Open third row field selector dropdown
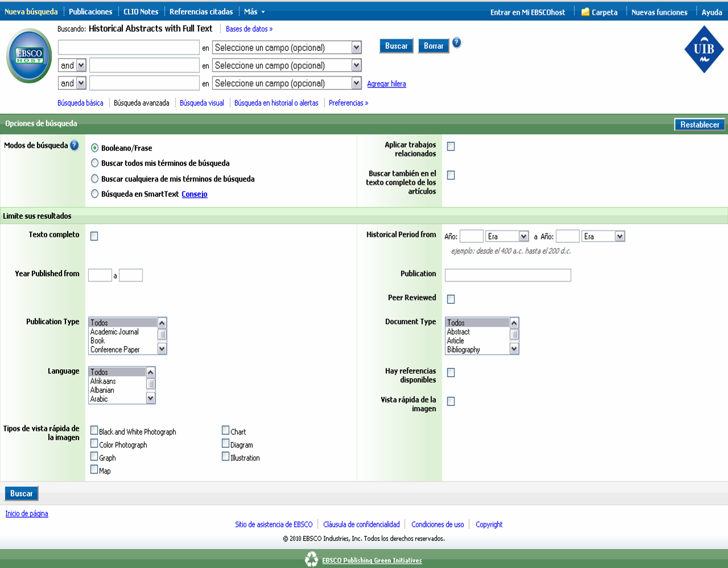 tap(287, 83)
